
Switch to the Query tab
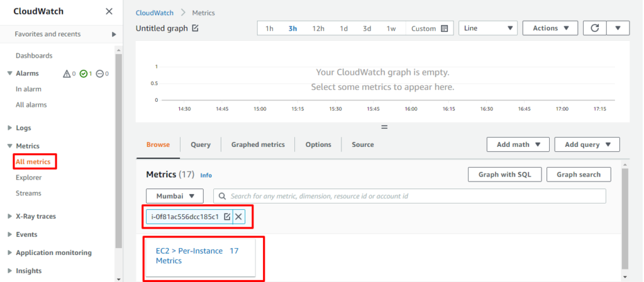point(201,144)
